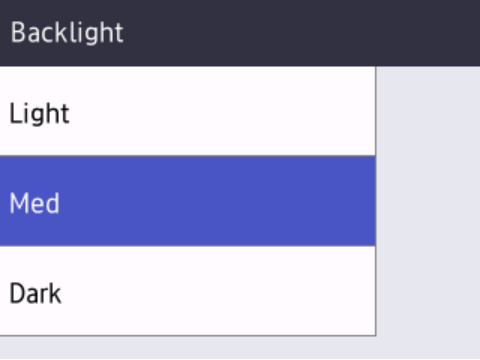The height and width of the screenshot is (360, 480).
Task: Click the top white row labeled Light
Action: click(188, 111)
